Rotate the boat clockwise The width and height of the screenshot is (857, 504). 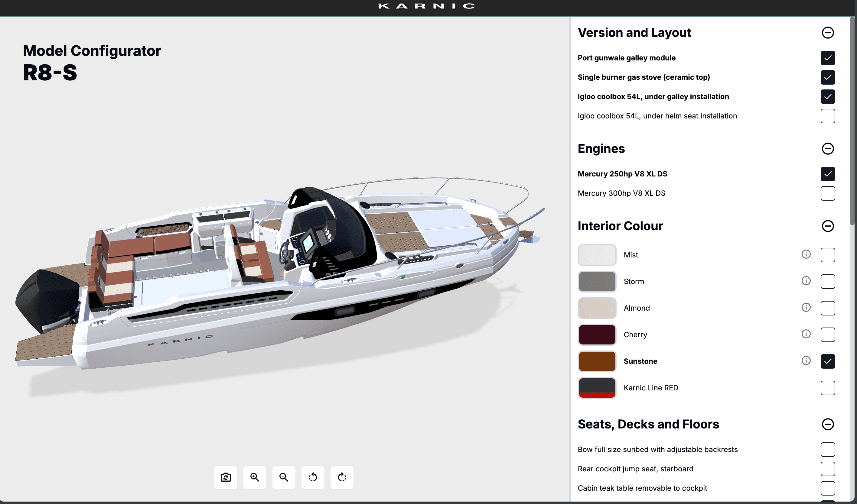[341, 477]
